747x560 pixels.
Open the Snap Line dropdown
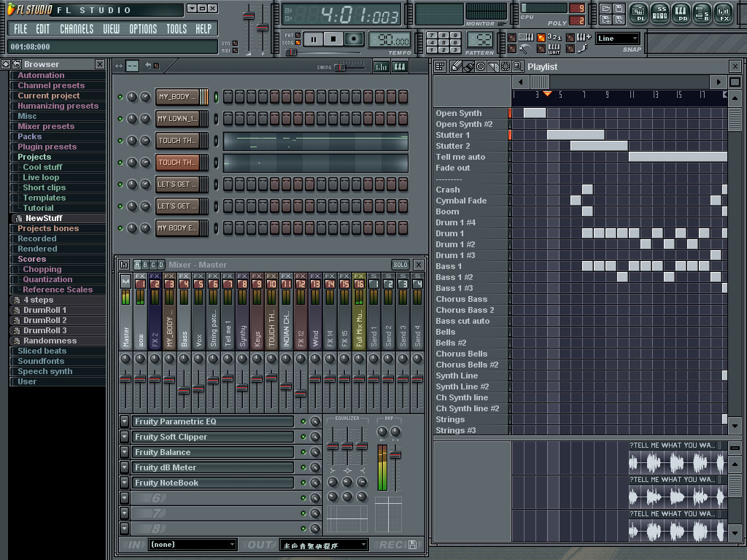[x=617, y=39]
